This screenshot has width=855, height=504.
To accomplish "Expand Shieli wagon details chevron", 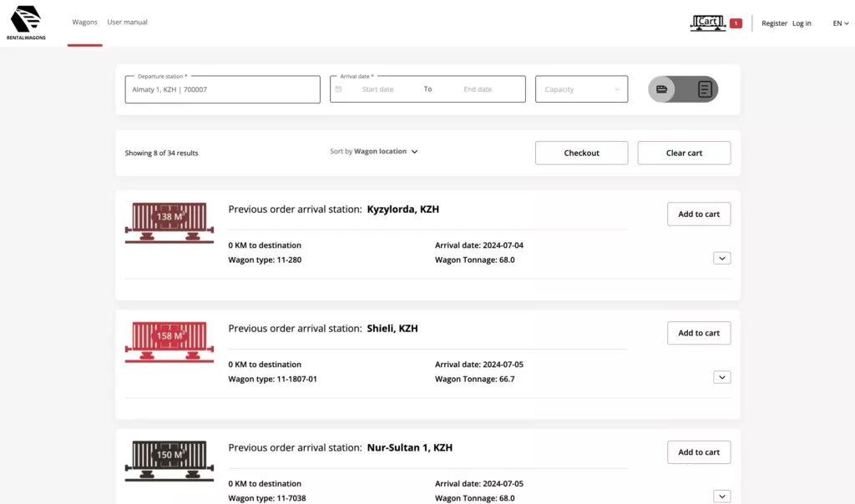I will tap(722, 377).
